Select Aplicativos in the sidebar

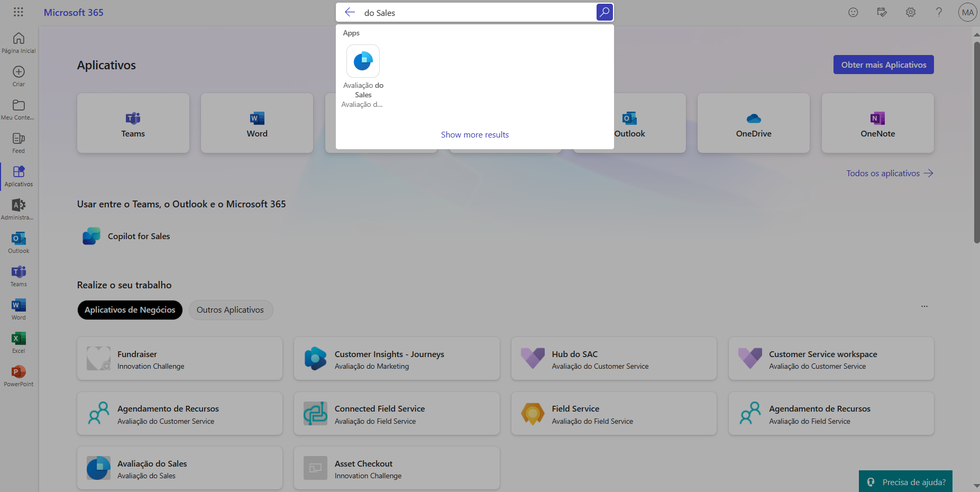19,176
